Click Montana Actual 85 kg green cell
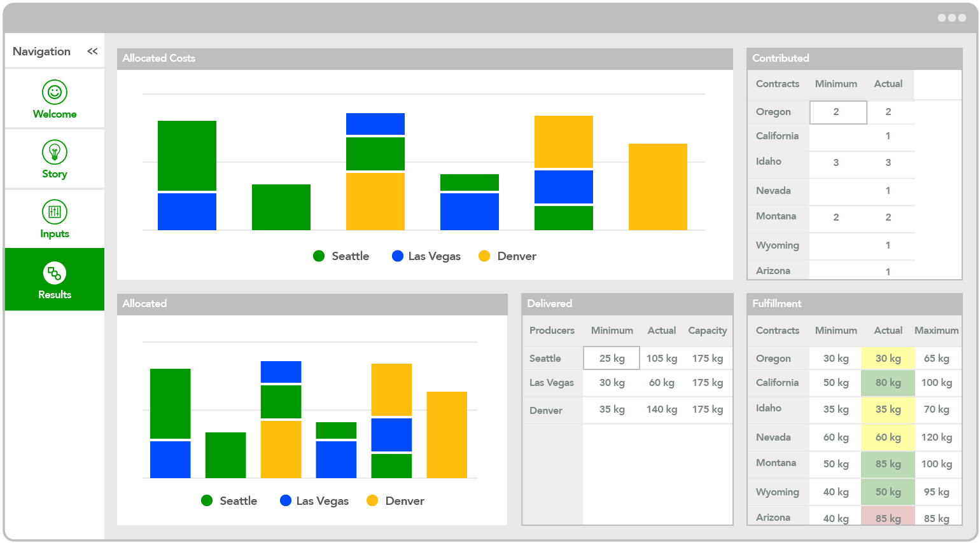 pos(888,464)
